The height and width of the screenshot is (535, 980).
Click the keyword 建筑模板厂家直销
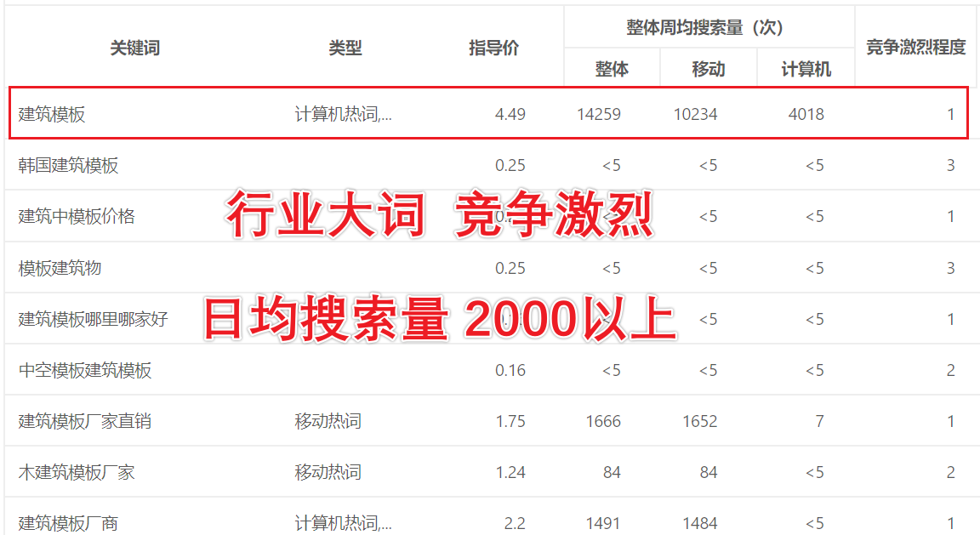click(85, 421)
